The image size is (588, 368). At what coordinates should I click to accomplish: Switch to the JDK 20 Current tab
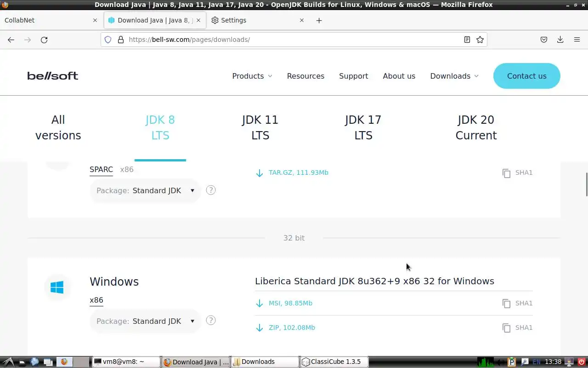click(x=476, y=127)
